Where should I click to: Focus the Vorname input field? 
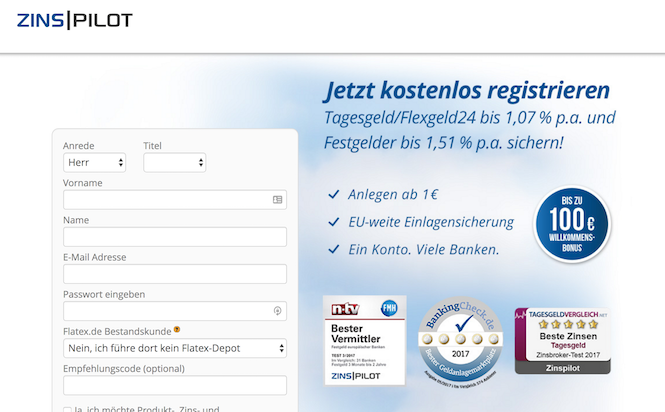coord(175,199)
